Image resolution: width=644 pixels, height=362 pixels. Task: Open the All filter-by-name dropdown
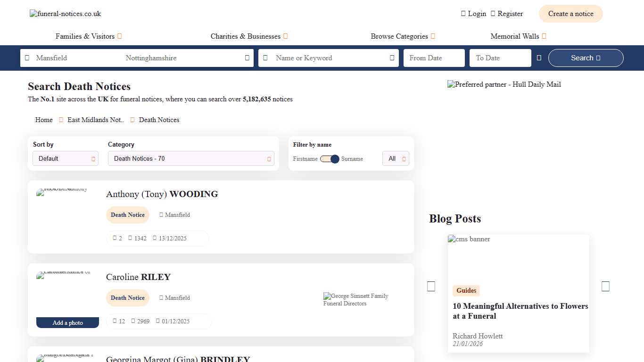pyautogui.click(x=396, y=159)
